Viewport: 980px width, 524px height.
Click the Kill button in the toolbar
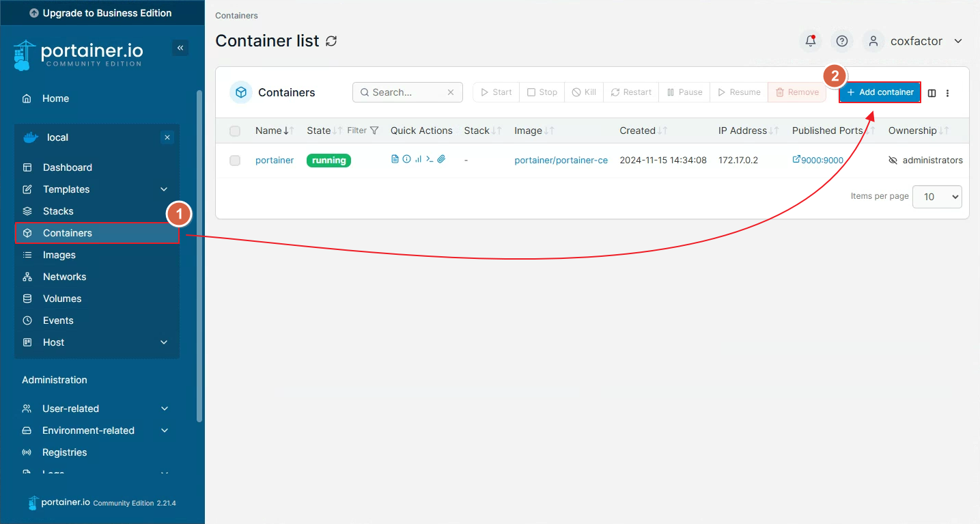click(x=584, y=92)
